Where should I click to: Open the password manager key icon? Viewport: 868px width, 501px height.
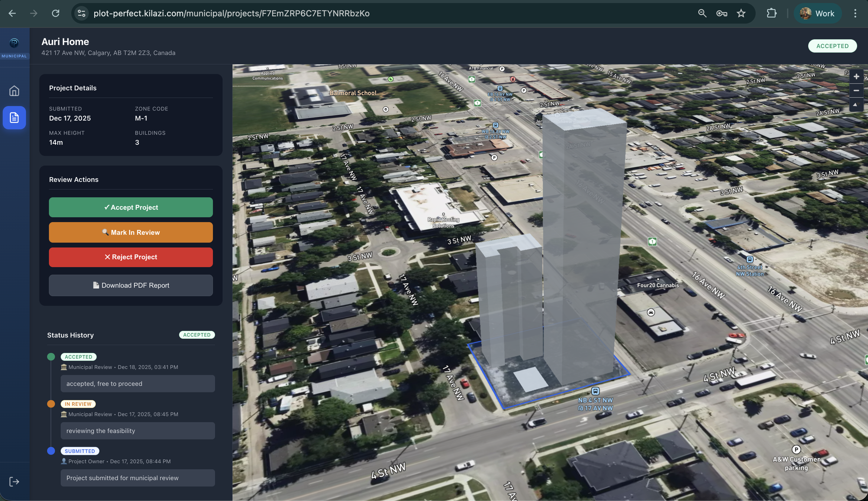pyautogui.click(x=721, y=13)
